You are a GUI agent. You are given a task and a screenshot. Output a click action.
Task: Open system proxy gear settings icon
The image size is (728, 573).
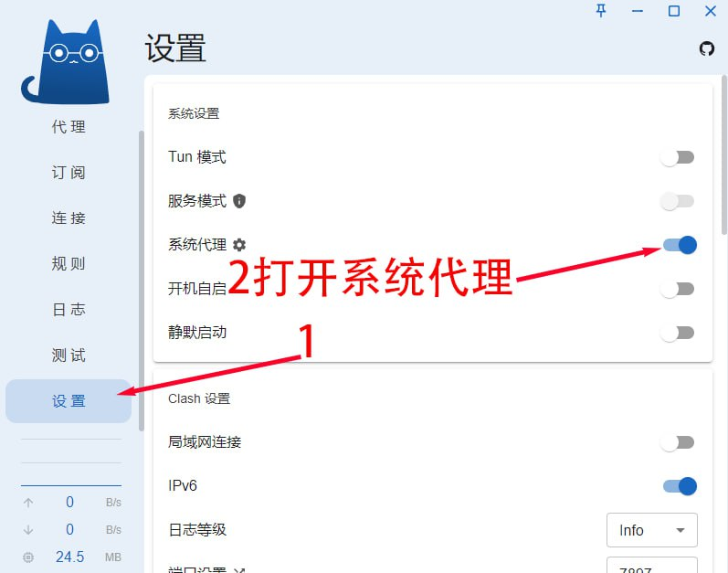(239, 245)
